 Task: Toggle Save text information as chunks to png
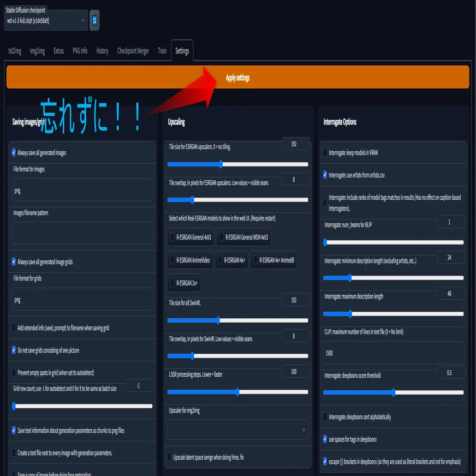(x=14, y=430)
